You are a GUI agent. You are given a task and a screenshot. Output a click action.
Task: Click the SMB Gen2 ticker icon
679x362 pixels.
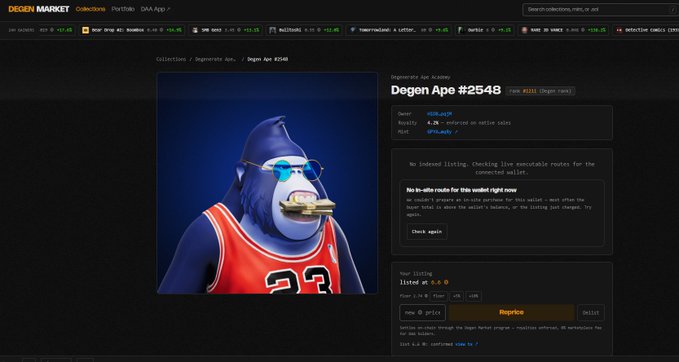tap(195, 30)
